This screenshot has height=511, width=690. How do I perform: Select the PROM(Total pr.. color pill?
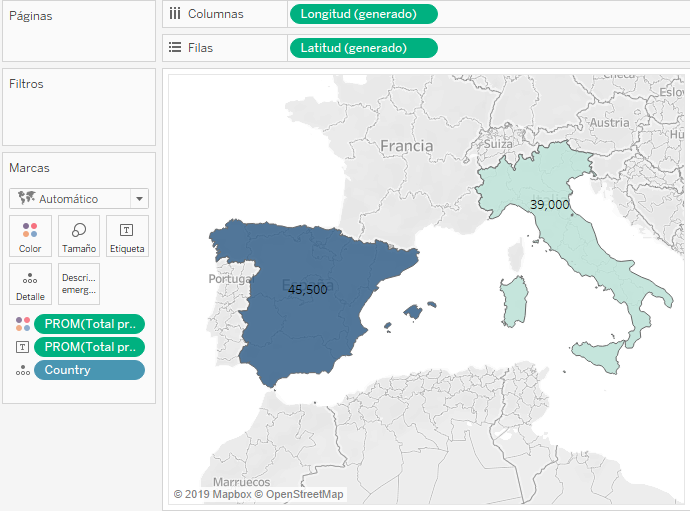tap(89, 324)
